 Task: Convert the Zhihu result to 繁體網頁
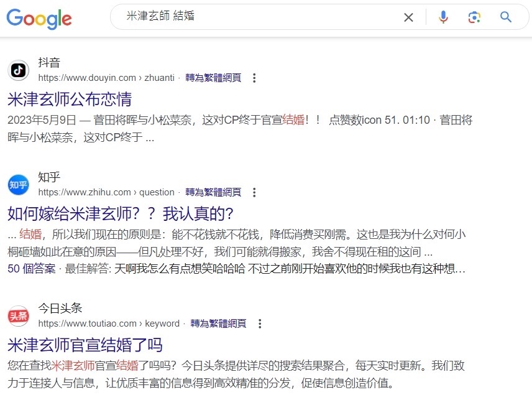(213, 193)
